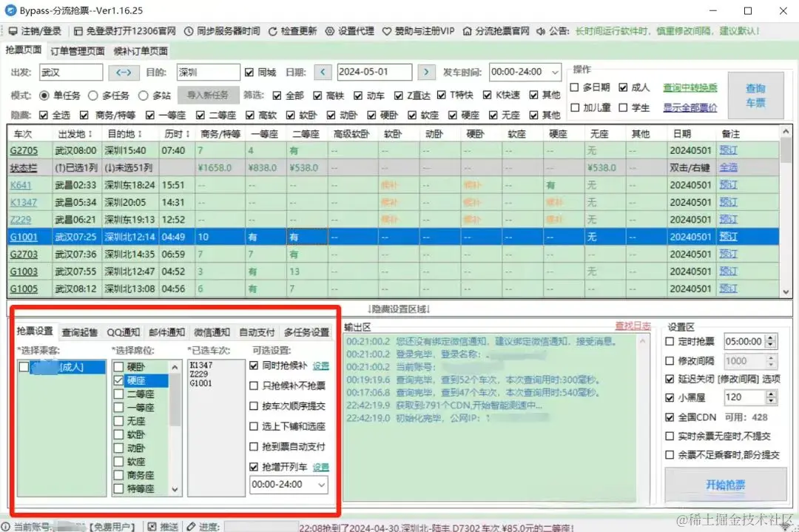The image size is (799, 532).
Task: Toggle 同时抢候补 checkbox
Action: pos(254,366)
